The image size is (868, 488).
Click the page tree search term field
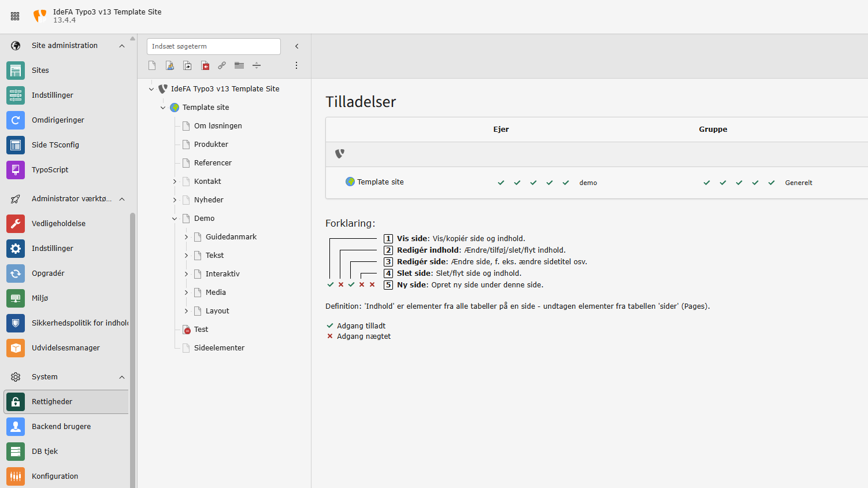point(213,46)
